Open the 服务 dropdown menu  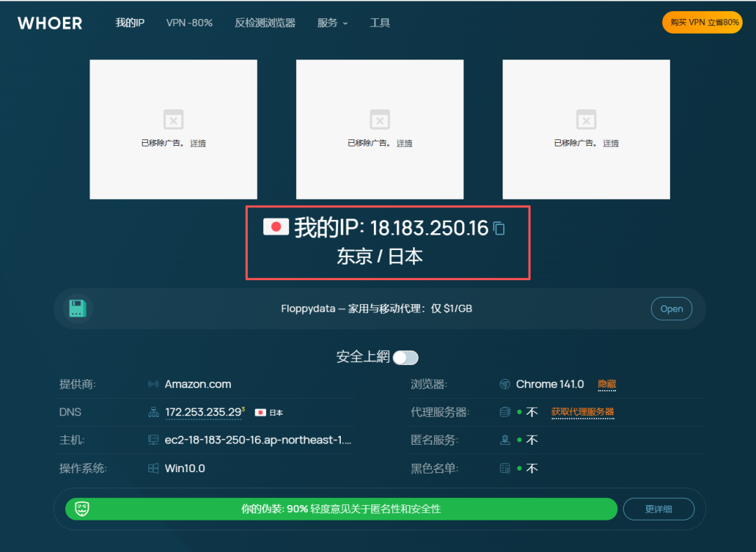[x=333, y=22]
